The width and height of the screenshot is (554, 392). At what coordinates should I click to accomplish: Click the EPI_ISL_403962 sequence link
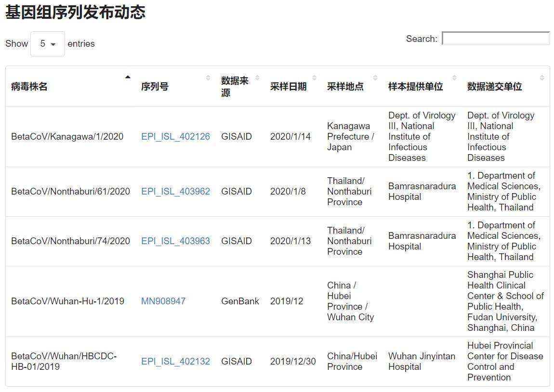(x=175, y=191)
